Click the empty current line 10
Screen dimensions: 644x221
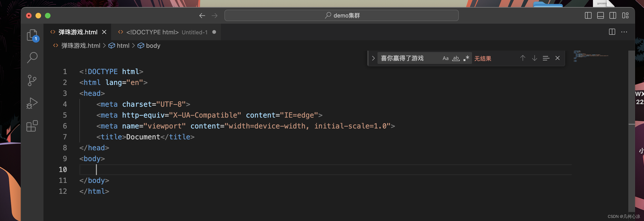325,169
